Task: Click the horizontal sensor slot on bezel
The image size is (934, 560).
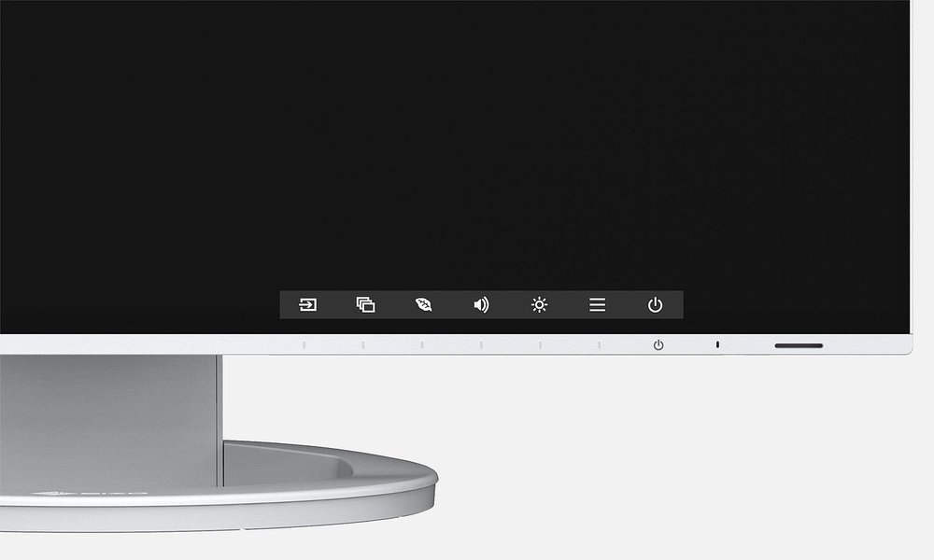Action: click(x=799, y=345)
